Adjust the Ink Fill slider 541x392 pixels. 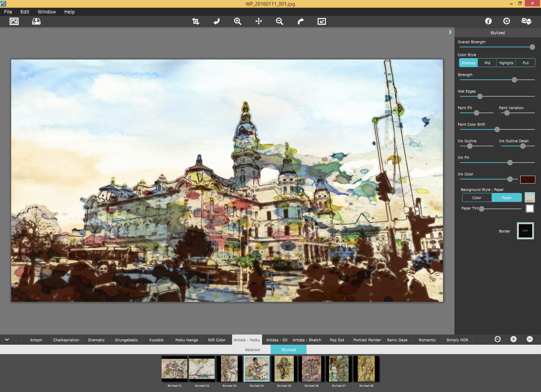(497, 163)
